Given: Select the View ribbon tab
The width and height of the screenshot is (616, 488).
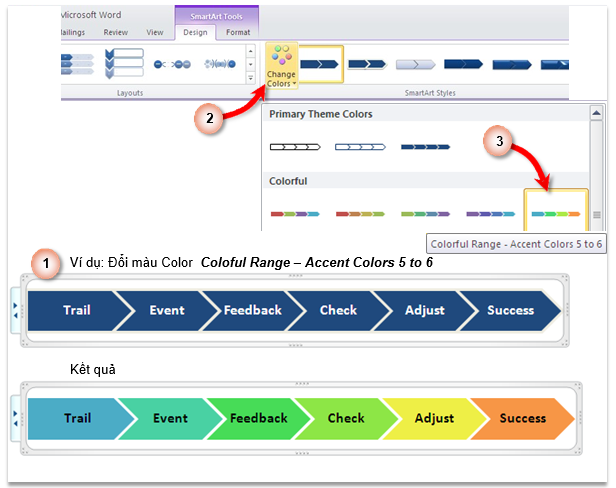Looking at the screenshot, I should point(155,32).
